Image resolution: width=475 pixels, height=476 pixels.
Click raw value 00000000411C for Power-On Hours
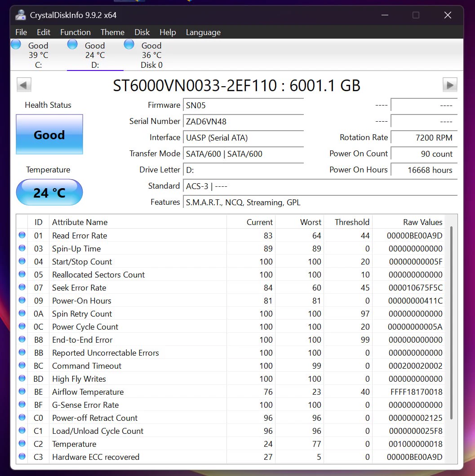point(415,301)
